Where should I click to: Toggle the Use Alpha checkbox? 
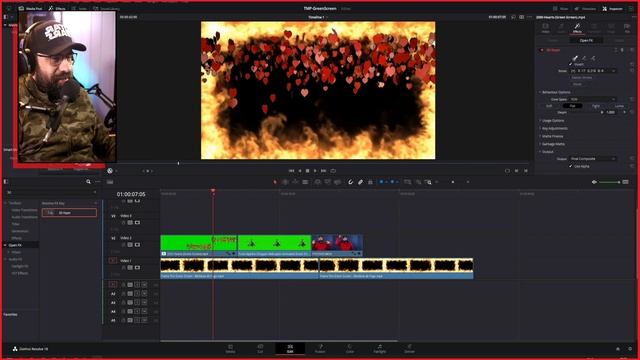pos(571,166)
